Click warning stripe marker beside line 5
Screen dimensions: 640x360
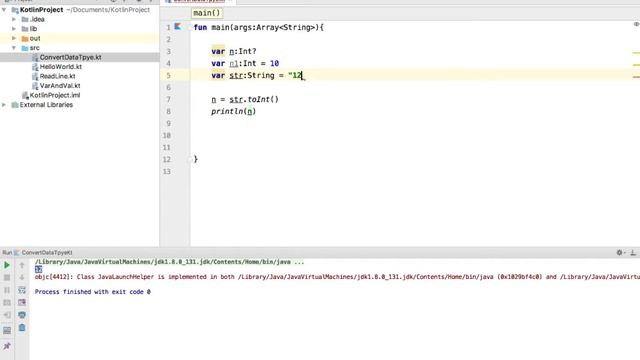[x=636, y=77]
